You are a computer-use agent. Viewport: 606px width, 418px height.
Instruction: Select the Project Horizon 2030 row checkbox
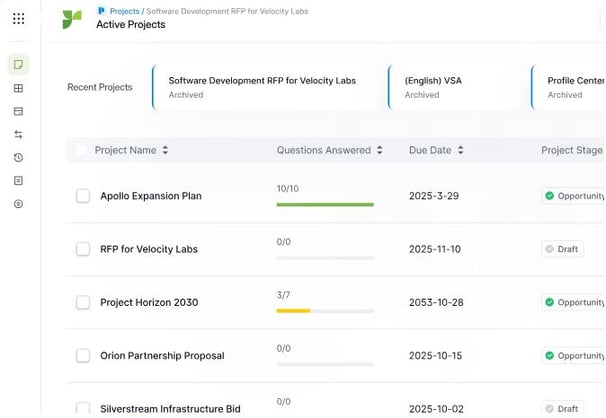pos(83,302)
